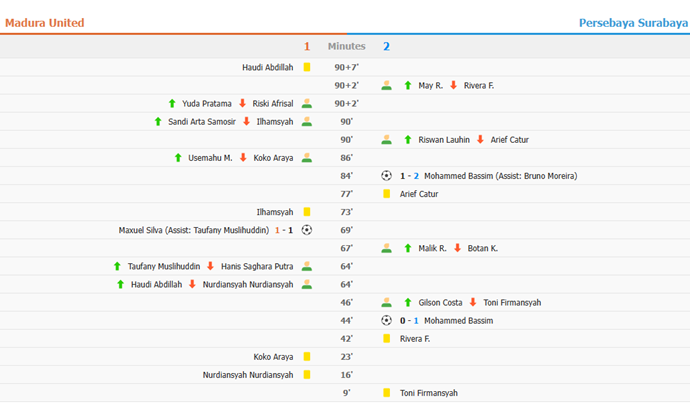Viewport: 690px width, 404px height.
Task: Click player name 'Gilson Costa'
Action: tap(440, 302)
